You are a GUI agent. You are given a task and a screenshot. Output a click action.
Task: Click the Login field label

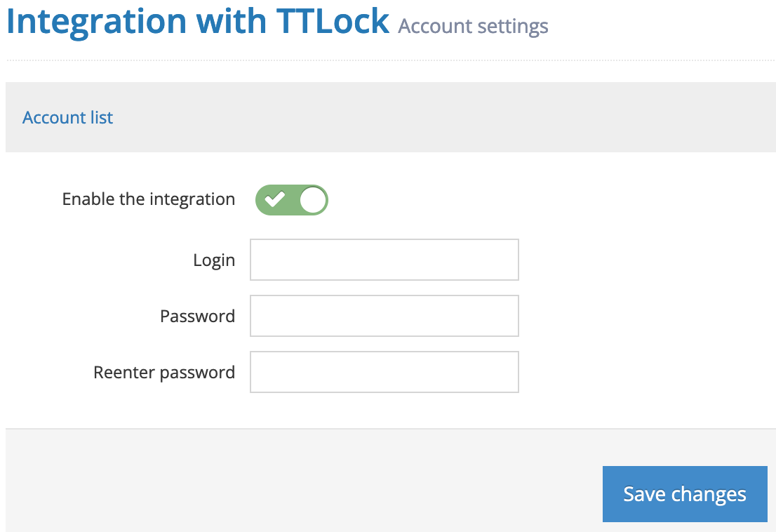click(215, 260)
